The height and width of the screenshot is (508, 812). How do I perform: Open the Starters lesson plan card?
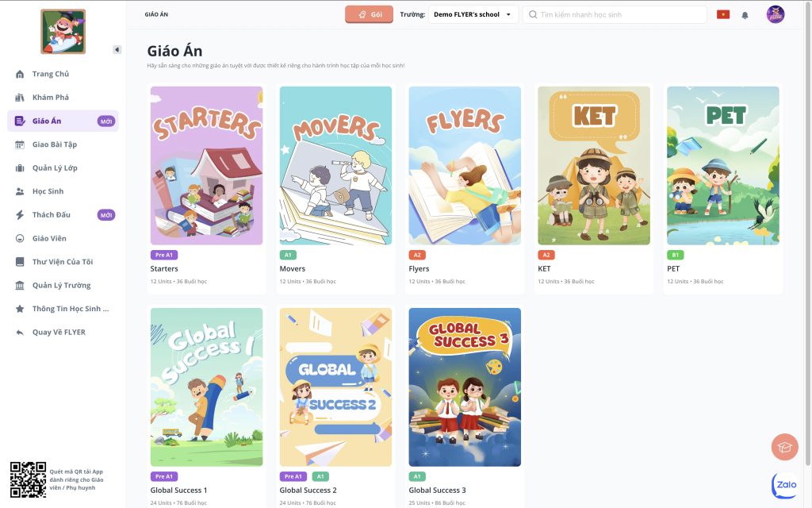[x=207, y=189]
